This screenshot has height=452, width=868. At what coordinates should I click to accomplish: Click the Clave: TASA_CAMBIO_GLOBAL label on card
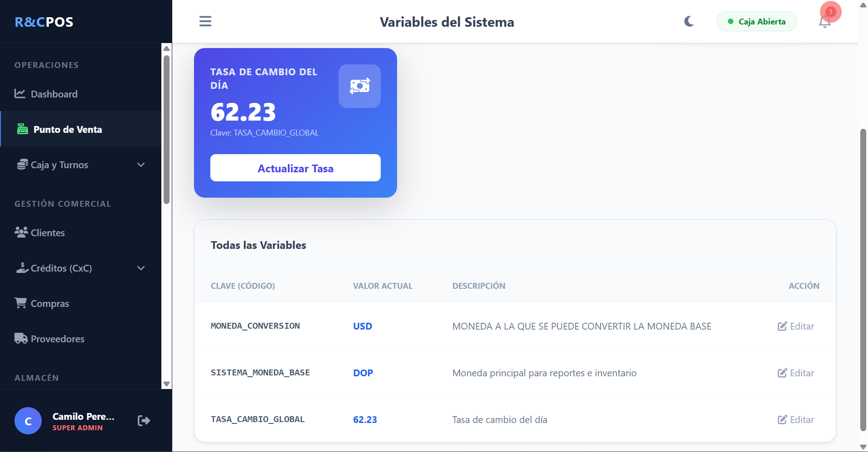(265, 132)
